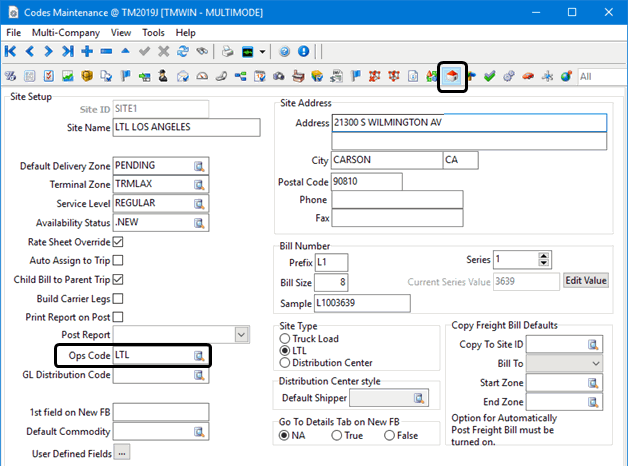Click the globe icon in codes toolbar

(x=566, y=76)
